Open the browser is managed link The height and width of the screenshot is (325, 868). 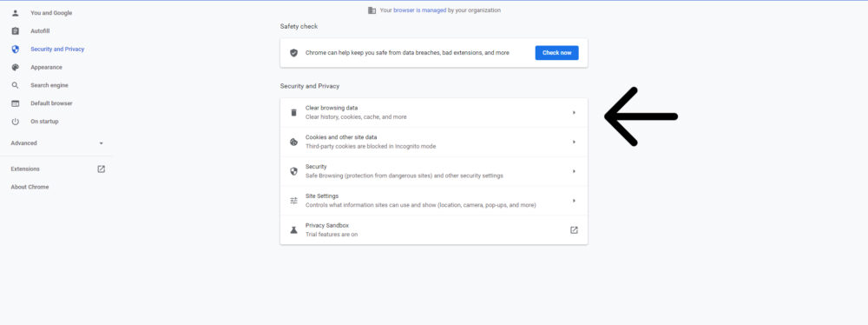419,10
